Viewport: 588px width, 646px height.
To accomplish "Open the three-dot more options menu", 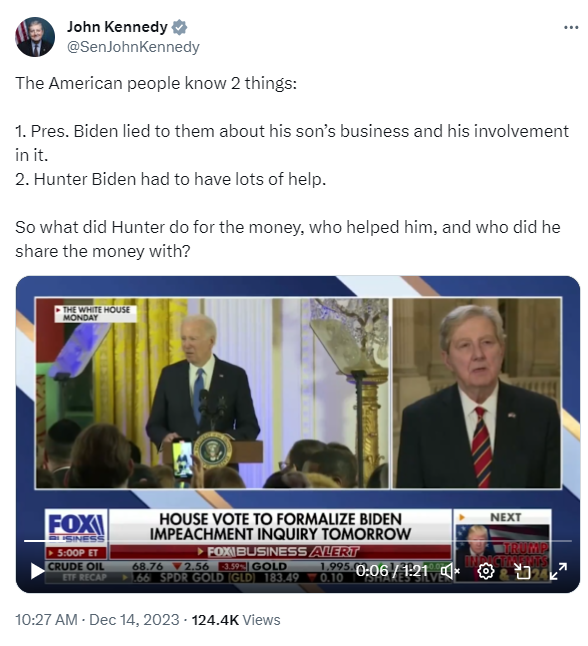I will tap(571, 28).
